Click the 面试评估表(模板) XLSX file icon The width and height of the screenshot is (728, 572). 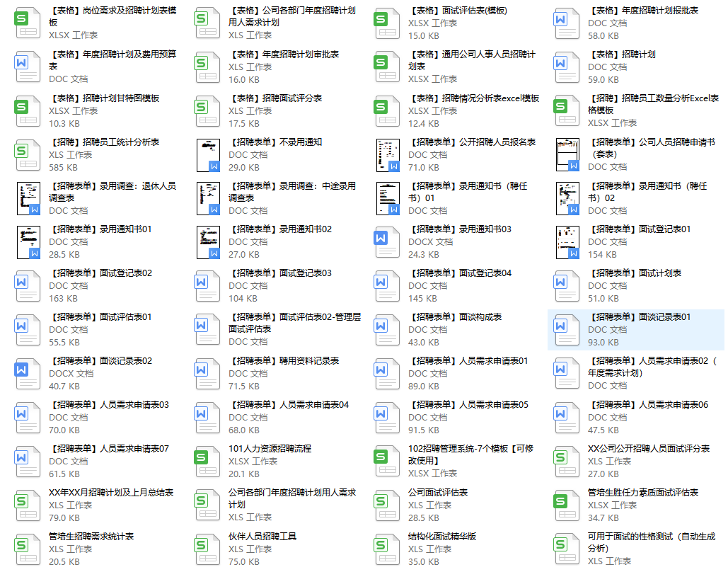[387, 23]
